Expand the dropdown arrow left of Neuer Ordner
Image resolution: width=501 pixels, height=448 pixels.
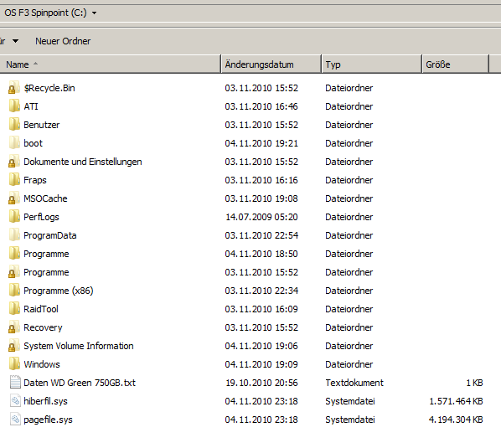[15, 41]
